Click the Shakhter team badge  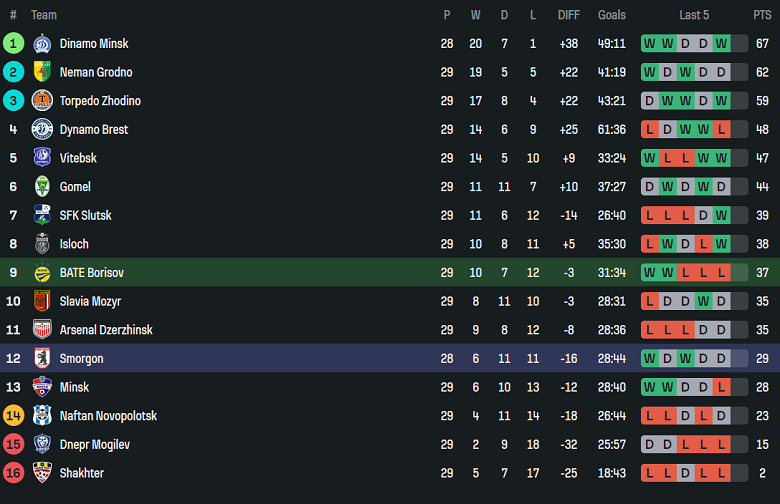pyautogui.click(x=42, y=473)
